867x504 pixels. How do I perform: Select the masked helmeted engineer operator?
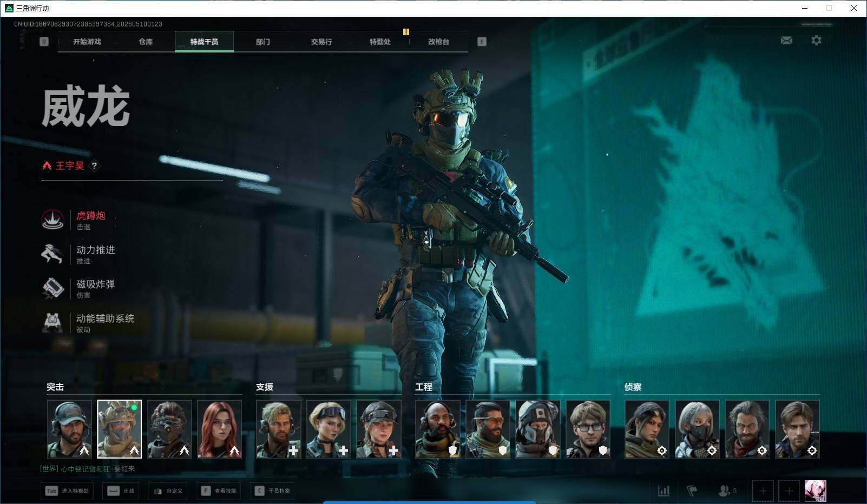click(538, 429)
